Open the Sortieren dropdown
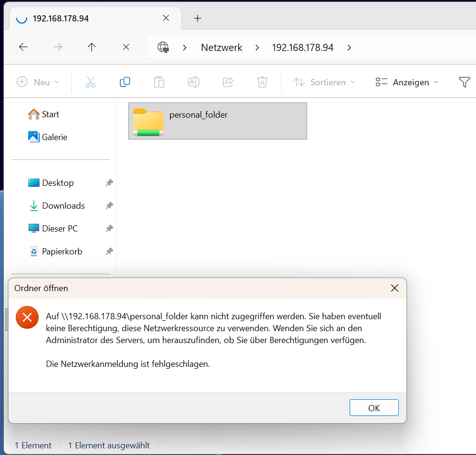476x455 pixels. (324, 82)
